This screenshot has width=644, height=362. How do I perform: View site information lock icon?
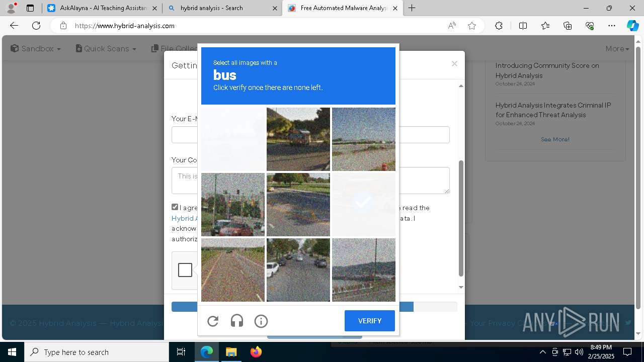tap(63, 26)
